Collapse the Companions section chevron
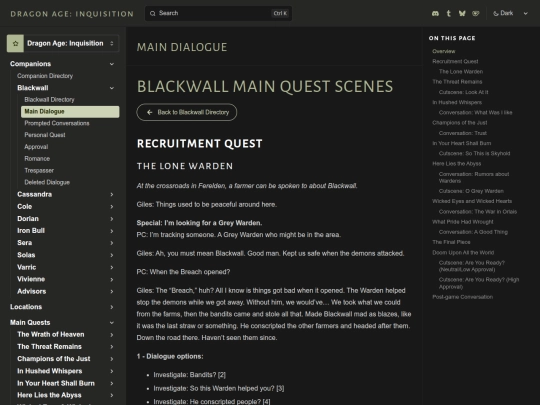540x405 pixels. click(112, 64)
